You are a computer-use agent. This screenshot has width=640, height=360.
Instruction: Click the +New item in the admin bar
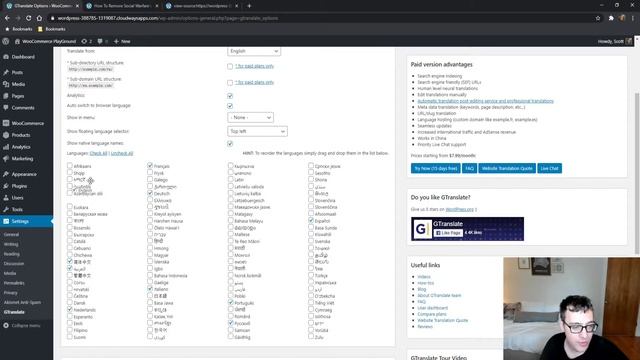point(122,41)
